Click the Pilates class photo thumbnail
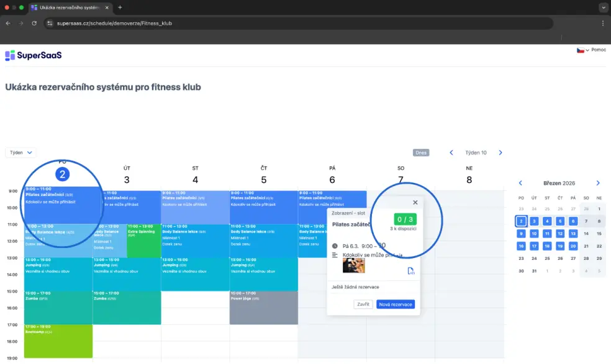Viewport: 611px width, 364px height. coord(353,265)
